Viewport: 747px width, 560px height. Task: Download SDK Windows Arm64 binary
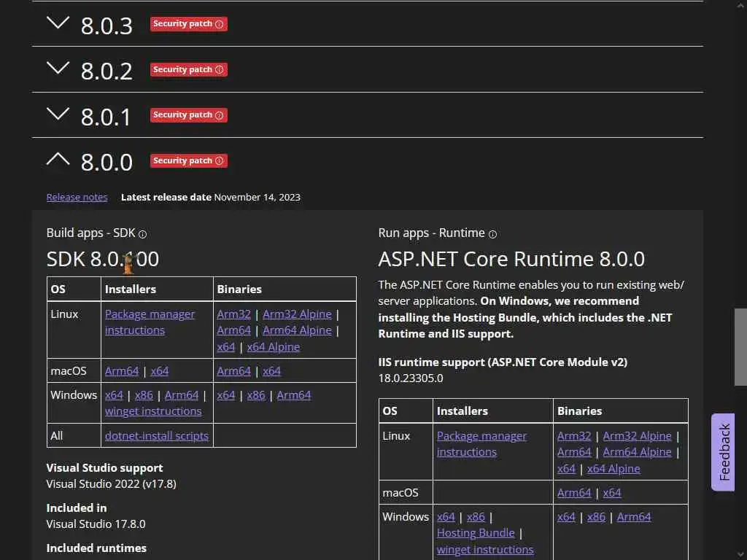[x=293, y=395]
